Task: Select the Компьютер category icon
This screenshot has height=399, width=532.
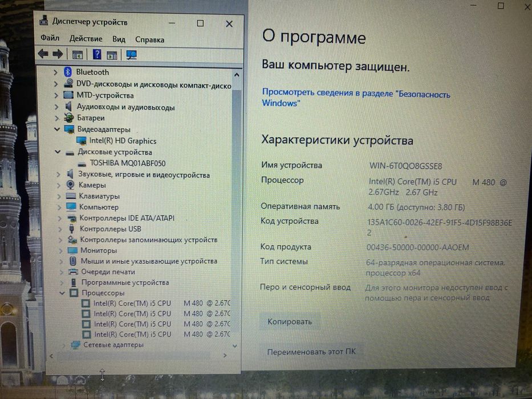Action: (71, 206)
